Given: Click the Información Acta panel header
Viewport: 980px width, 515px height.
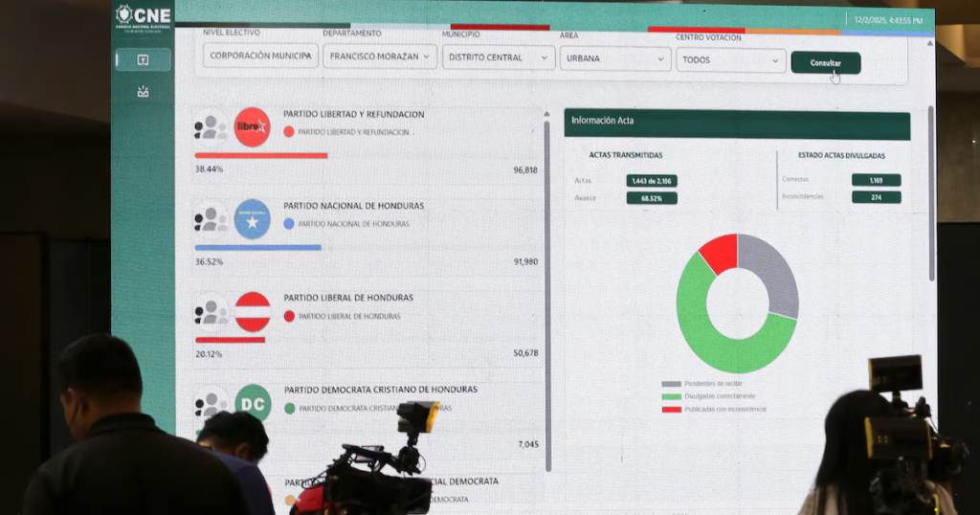Looking at the screenshot, I should (x=737, y=123).
